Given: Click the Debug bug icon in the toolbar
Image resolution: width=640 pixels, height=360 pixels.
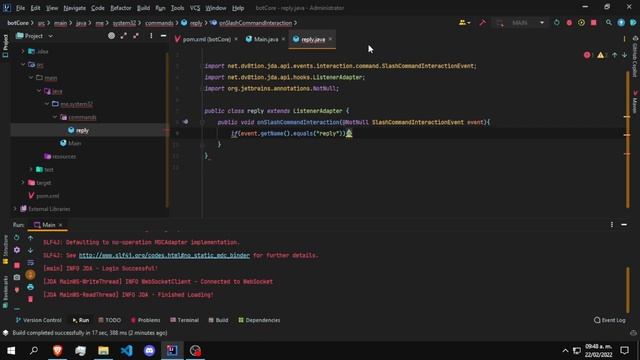Looking at the screenshot, I should [x=569, y=23].
